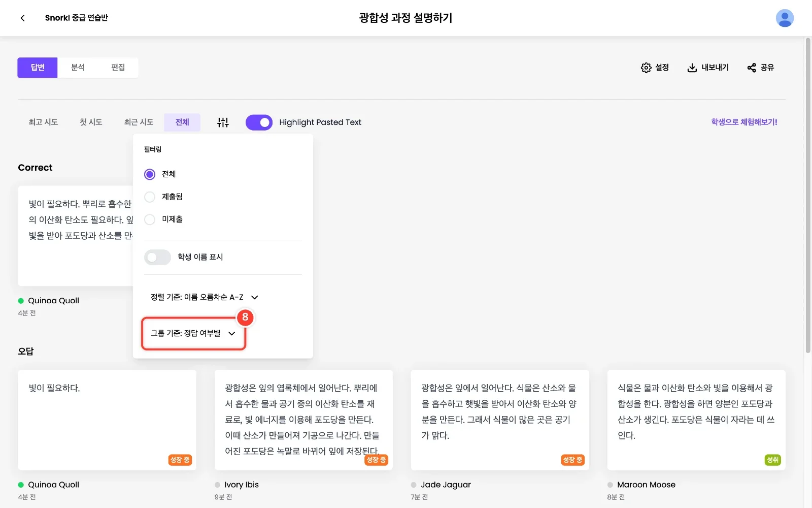Click the 공유 share button

760,68
